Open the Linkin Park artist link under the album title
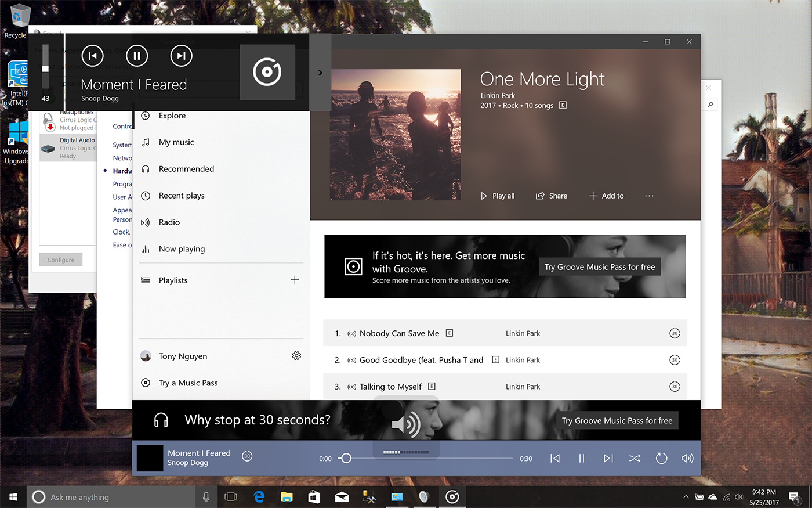This screenshot has width=812, height=508. pos(498,96)
